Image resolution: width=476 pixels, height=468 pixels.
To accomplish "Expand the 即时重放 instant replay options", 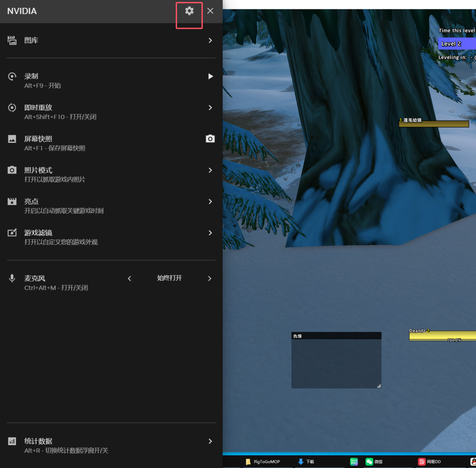I will click(211, 107).
